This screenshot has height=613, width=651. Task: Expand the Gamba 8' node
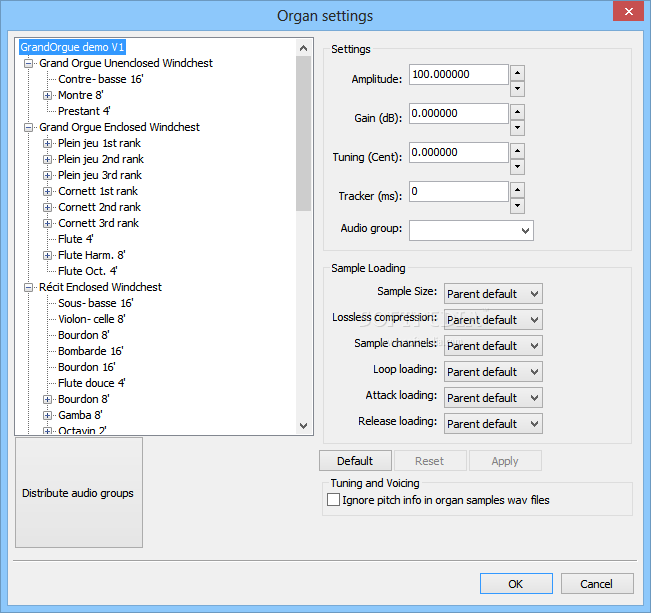click(47, 415)
